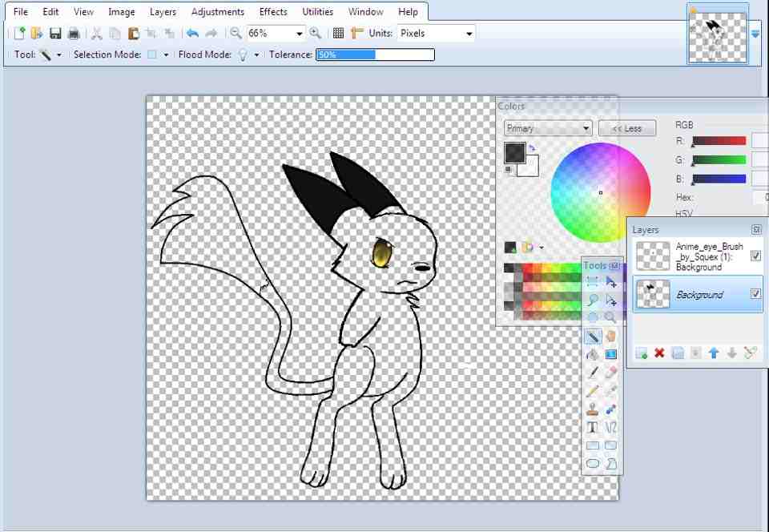This screenshot has height=532, width=769.
Task: Select the Ellipse shape tool
Action: click(593, 463)
